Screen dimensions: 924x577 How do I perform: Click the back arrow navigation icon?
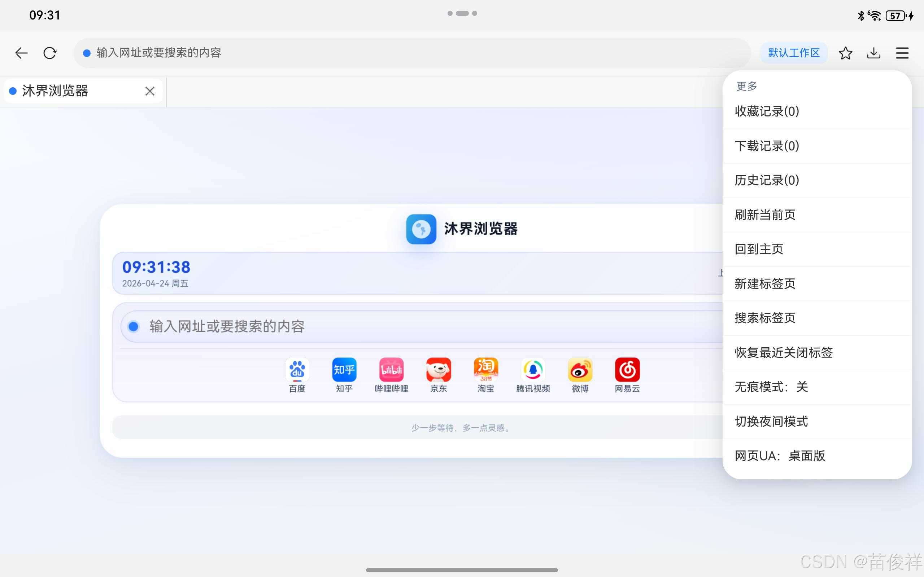tap(21, 53)
